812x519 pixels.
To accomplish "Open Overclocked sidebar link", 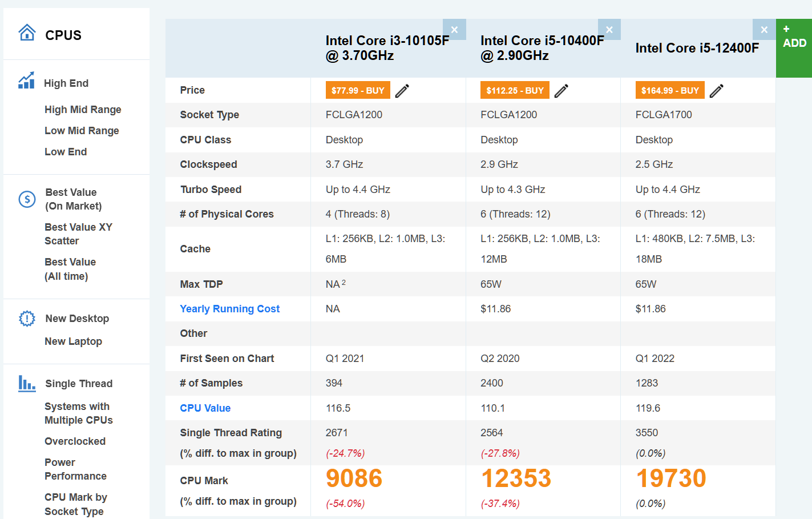I will click(x=75, y=441).
